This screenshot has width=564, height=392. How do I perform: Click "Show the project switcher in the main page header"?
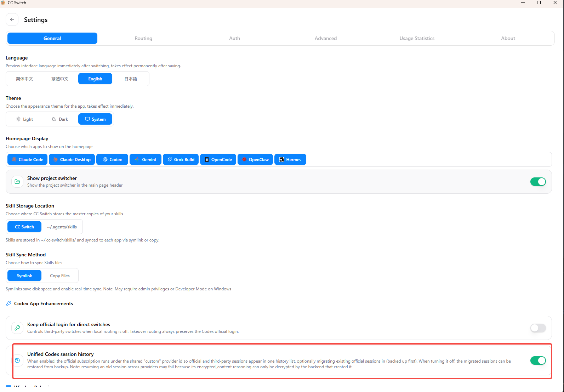pyautogui.click(x=75, y=185)
